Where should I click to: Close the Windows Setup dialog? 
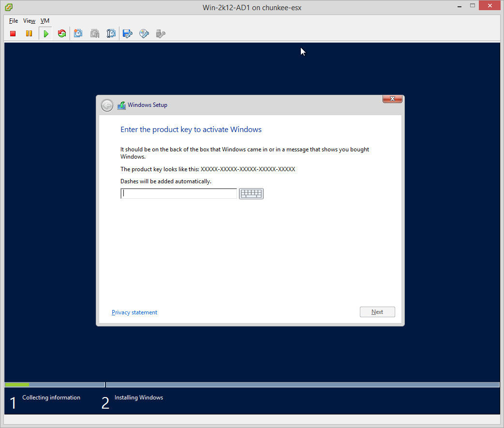tap(392, 99)
